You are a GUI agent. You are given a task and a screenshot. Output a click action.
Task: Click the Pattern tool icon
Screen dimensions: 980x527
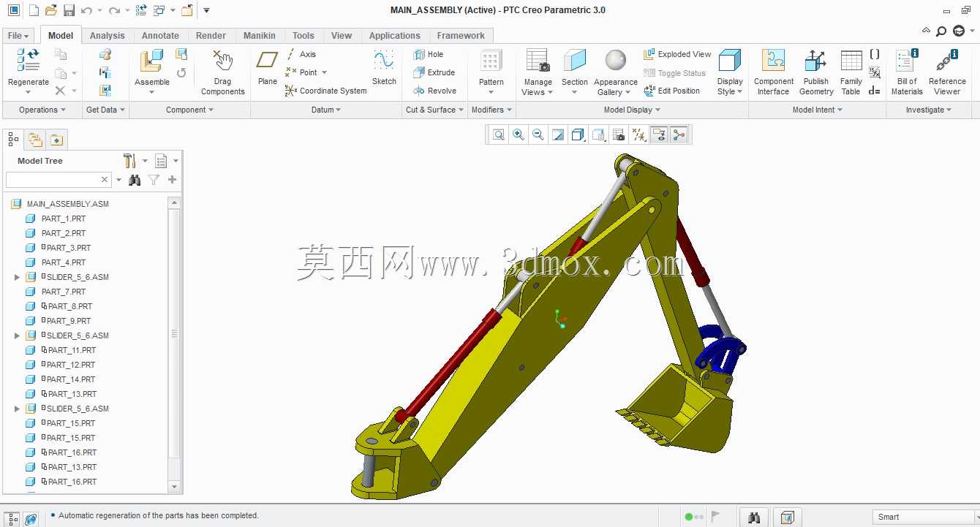(x=491, y=61)
